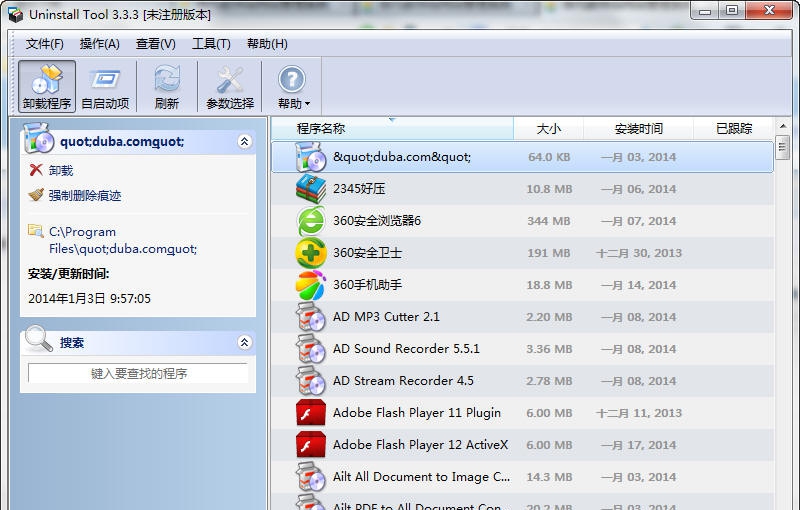This screenshot has width=800, height=510.
Task: Select Adobe Flash Player 11 Plugin icon
Action: coord(311,413)
